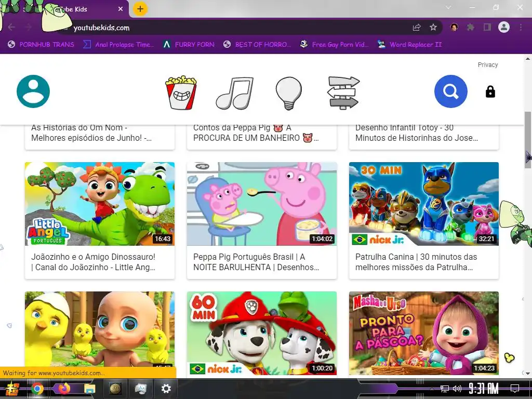Screen dimensions: 532x399
Task: Open a new tab with the plus button
Action: click(140, 9)
